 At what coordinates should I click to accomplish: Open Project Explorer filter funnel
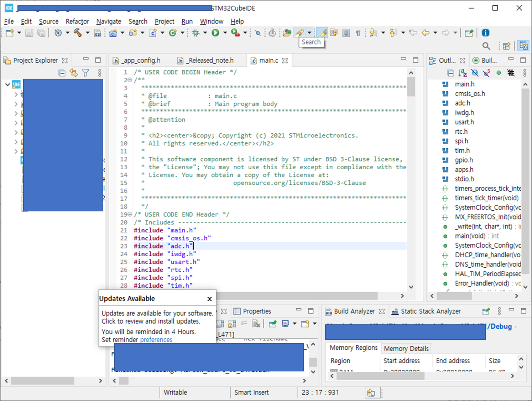point(86,73)
